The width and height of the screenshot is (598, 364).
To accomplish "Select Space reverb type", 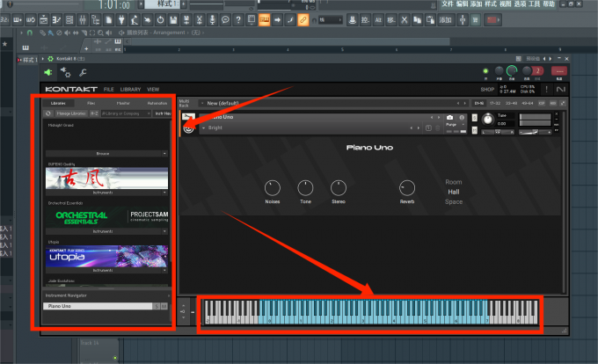I will [454, 201].
